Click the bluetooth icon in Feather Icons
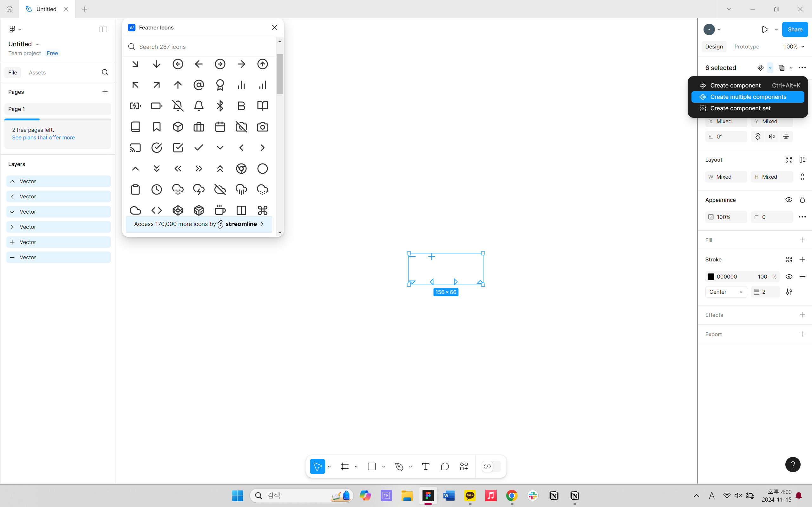 [220, 106]
